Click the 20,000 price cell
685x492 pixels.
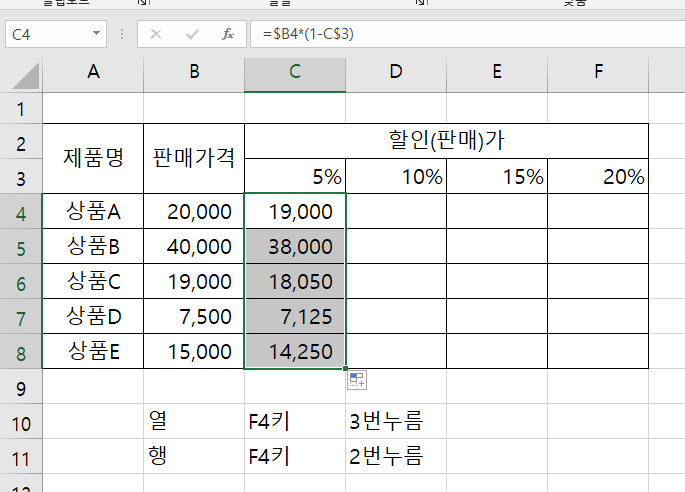click(194, 211)
